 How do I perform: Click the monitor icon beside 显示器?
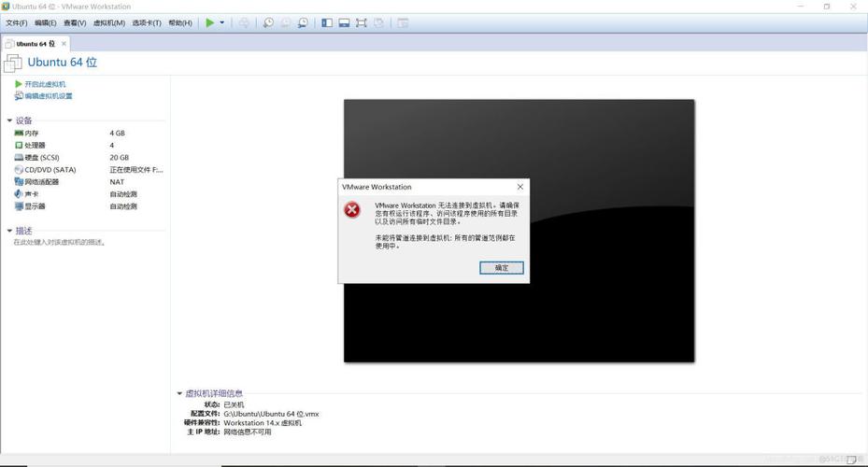pyautogui.click(x=19, y=205)
